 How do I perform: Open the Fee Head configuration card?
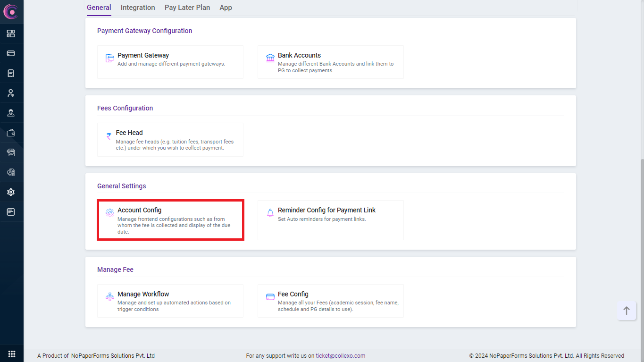click(170, 140)
